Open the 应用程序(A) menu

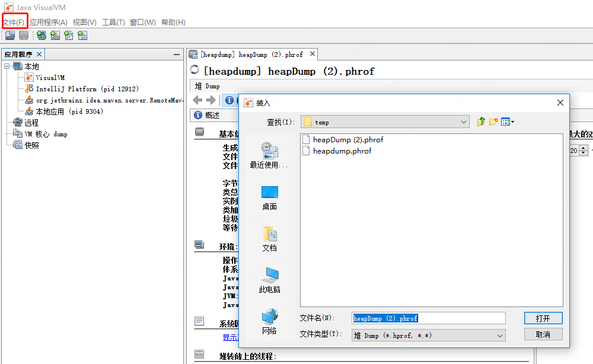pyautogui.click(x=49, y=23)
